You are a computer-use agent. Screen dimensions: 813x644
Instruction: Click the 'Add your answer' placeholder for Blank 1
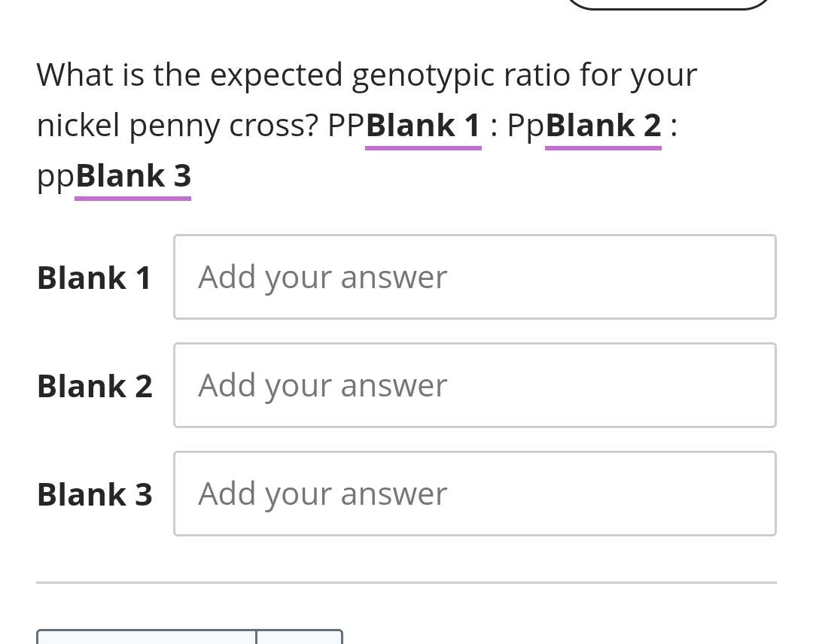[322, 277]
